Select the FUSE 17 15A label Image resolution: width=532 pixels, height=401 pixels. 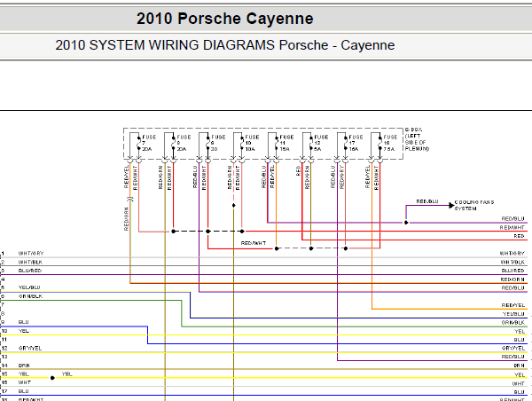coord(356,143)
